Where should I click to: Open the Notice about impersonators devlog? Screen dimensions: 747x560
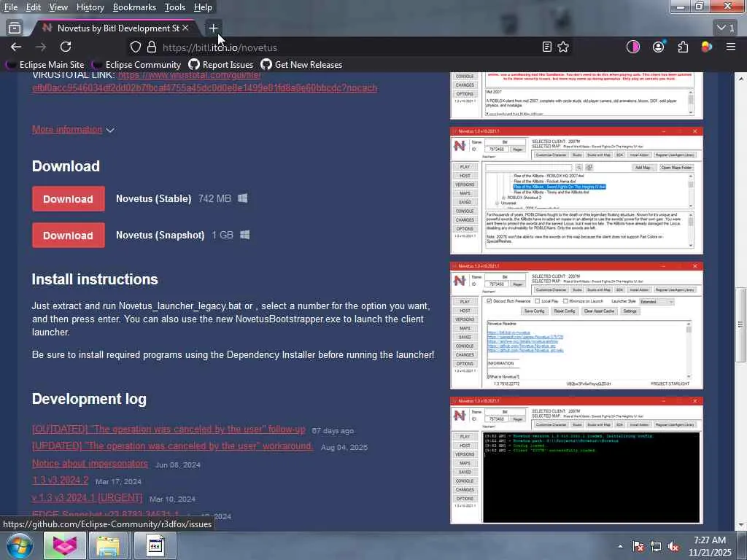pyautogui.click(x=90, y=463)
